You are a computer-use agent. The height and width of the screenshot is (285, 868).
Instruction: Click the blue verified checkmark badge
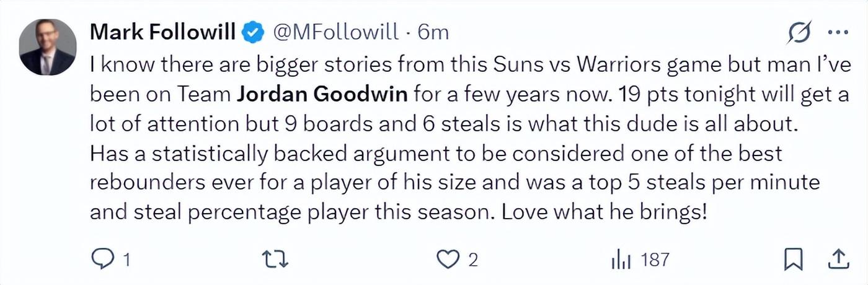(253, 32)
